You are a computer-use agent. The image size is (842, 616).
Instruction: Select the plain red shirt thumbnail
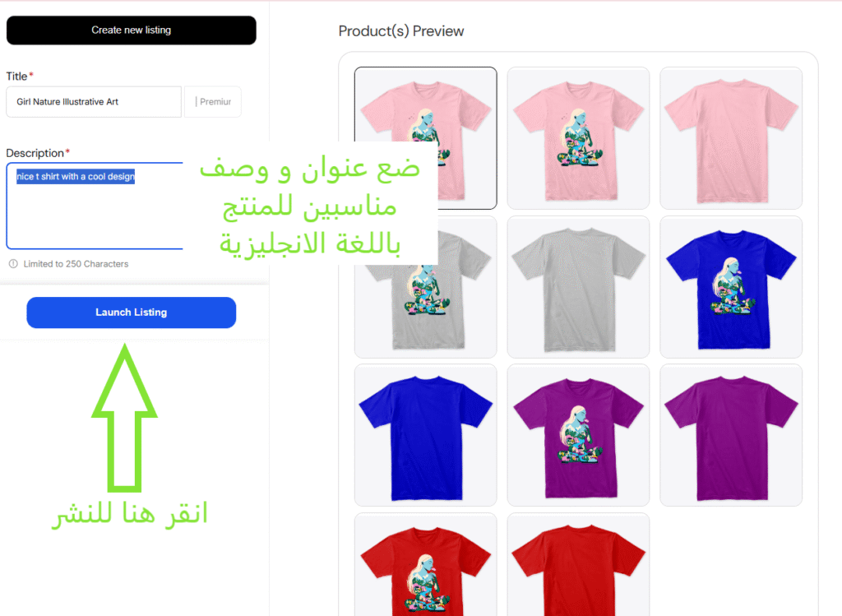[x=578, y=564]
